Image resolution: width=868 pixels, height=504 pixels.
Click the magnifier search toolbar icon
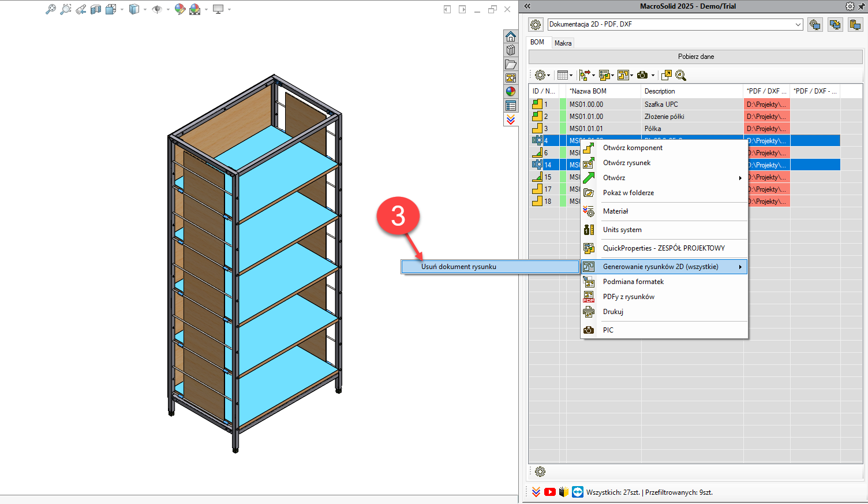(x=680, y=75)
